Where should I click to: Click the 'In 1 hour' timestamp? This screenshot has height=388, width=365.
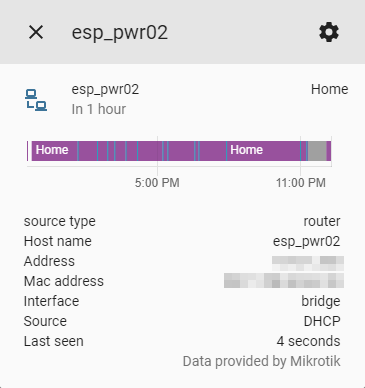click(99, 109)
